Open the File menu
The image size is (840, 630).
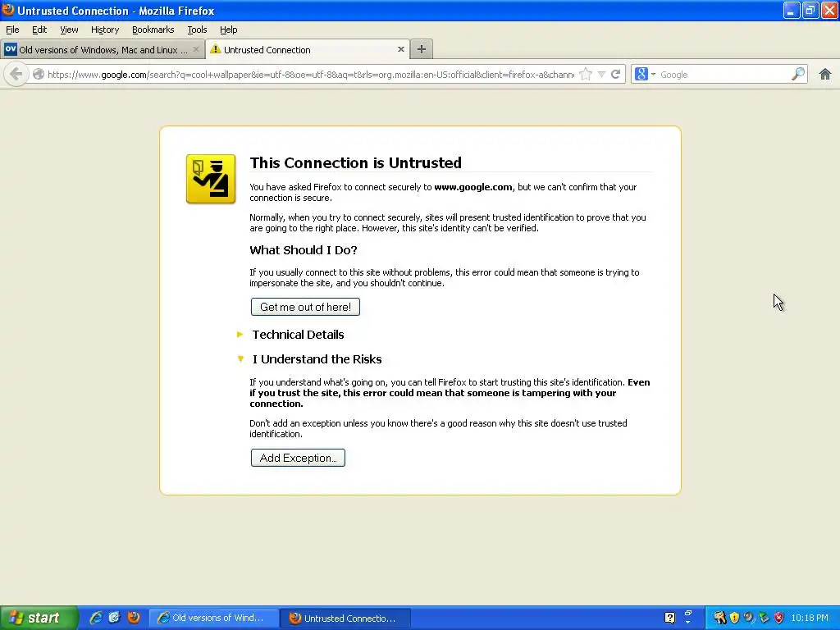(x=12, y=30)
